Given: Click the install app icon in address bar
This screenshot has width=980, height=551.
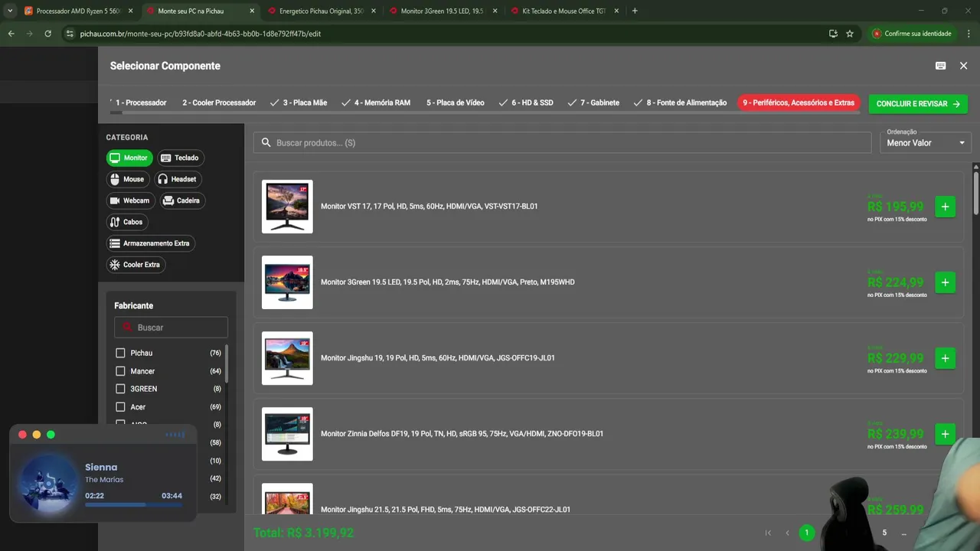Looking at the screenshot, I should (x=833, y=34).
